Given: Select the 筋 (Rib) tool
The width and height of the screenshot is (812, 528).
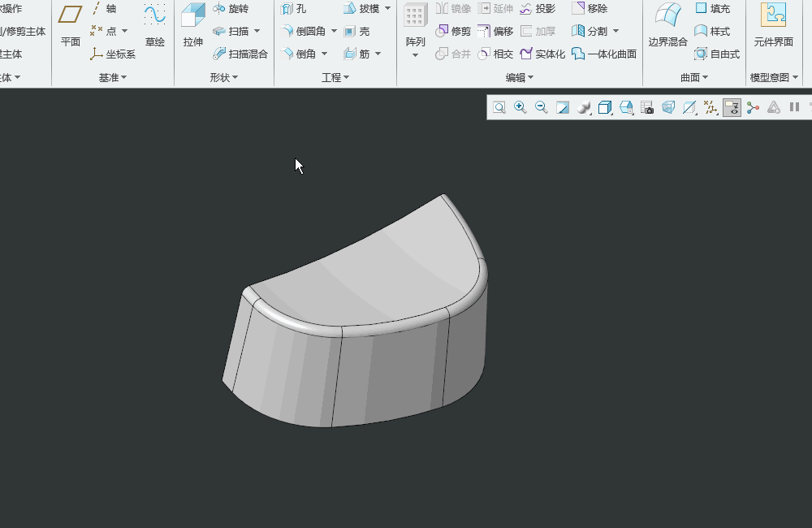Looking at the screenshot, I should click(x=356, y=54).
